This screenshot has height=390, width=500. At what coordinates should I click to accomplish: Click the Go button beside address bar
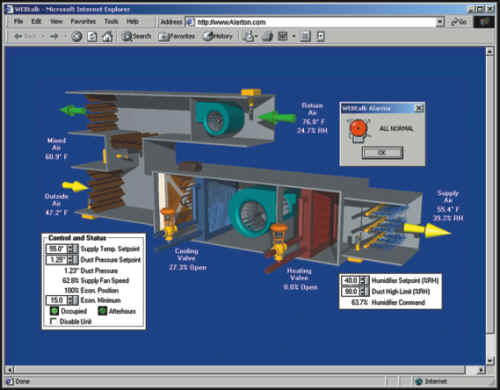tap(459, 22)
